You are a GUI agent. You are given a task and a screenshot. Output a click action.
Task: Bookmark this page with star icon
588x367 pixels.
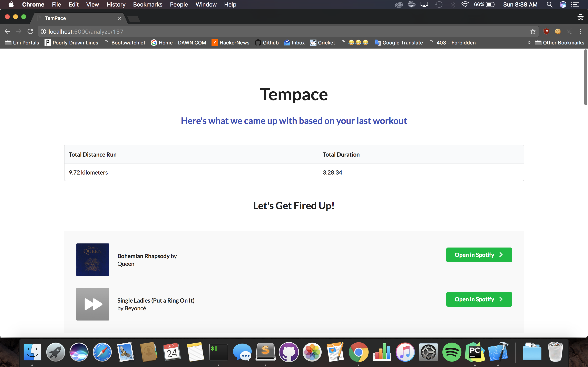coord(533,32)
